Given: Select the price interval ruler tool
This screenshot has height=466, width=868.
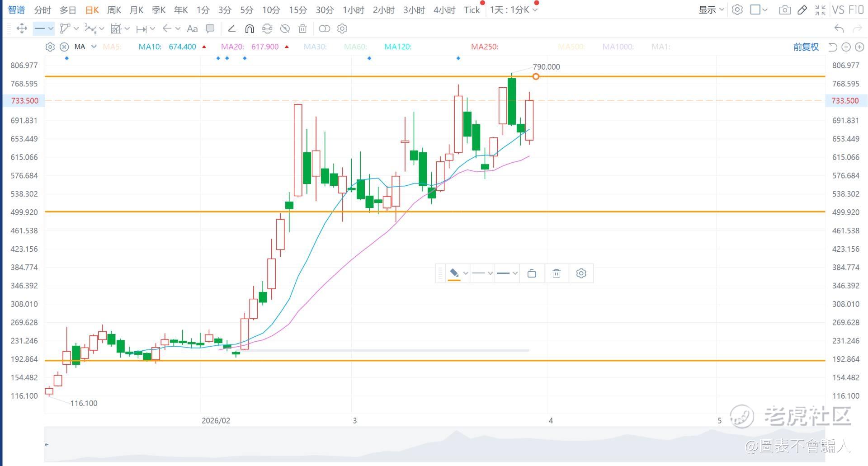Looking at the screenshot, I should pos(141,28).
